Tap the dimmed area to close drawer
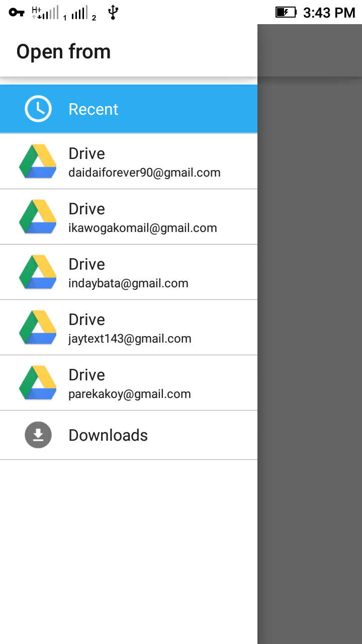Viewport: 362px width, 644px height. [310, 334]
